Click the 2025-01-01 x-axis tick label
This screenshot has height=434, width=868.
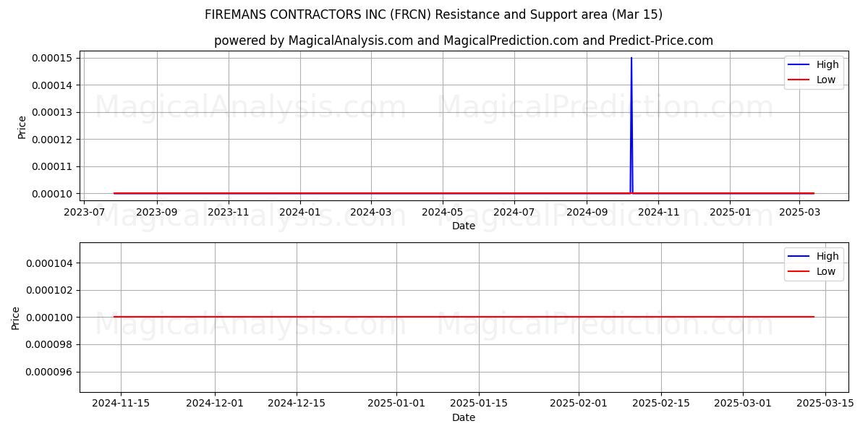tap(396, 404)
